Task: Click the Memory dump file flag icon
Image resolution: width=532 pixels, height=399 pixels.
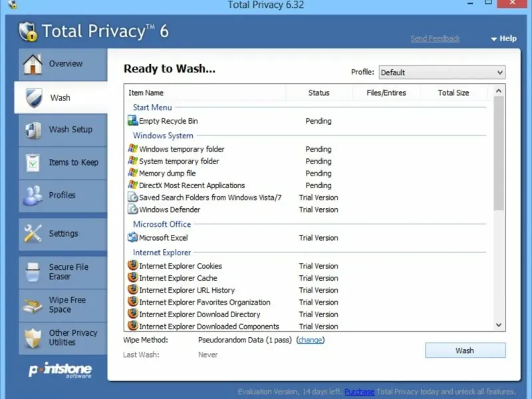Action: click(132, 173)
